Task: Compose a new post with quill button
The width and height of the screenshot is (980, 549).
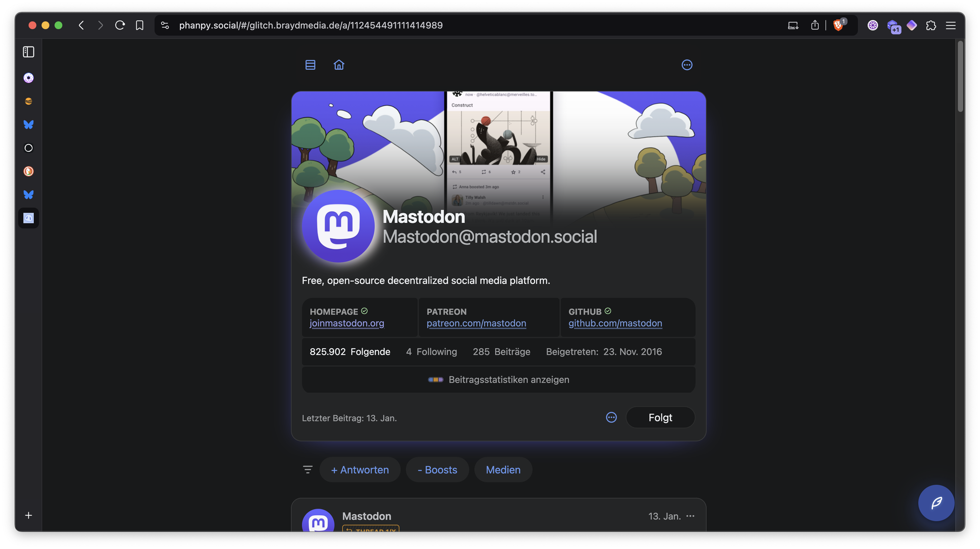Action: (936, 503)
